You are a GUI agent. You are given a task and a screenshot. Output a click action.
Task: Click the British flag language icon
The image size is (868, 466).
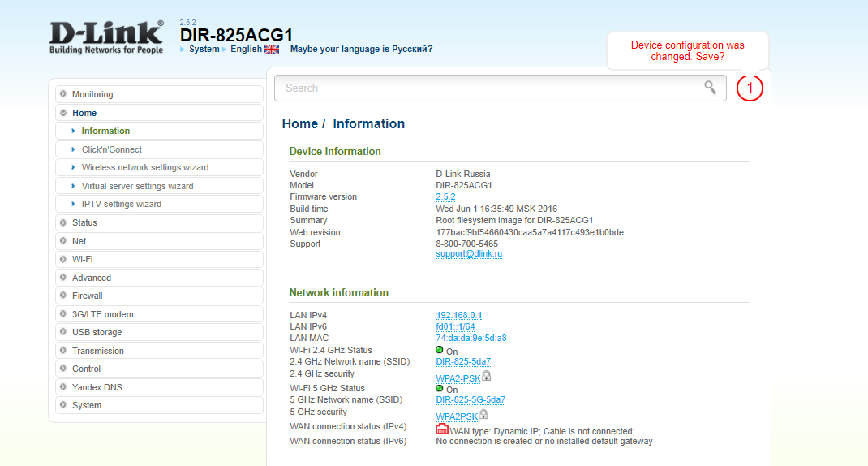pos(271,49)
